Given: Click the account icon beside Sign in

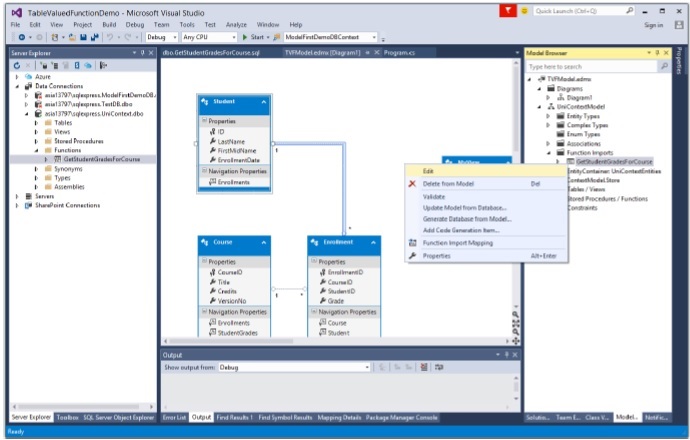Looking at the screenshot, I should pyautogui.click(x=679, y=25).
